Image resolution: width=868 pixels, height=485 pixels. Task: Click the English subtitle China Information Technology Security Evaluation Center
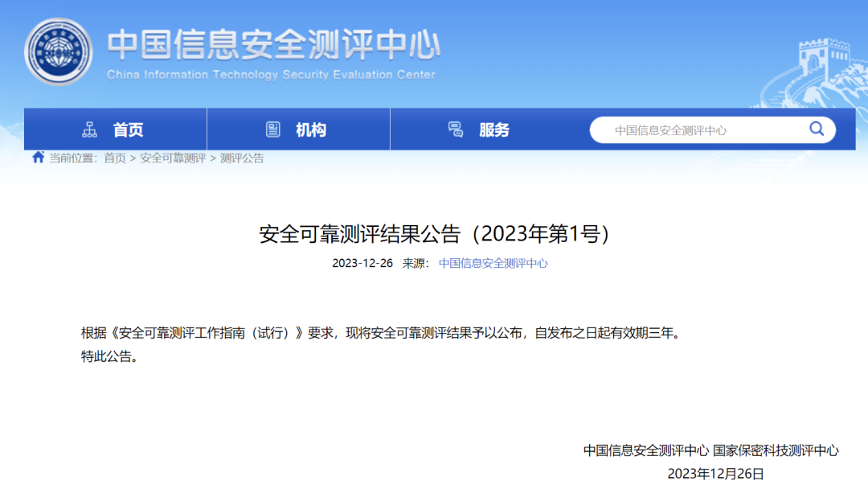click(x=272, y=74)
